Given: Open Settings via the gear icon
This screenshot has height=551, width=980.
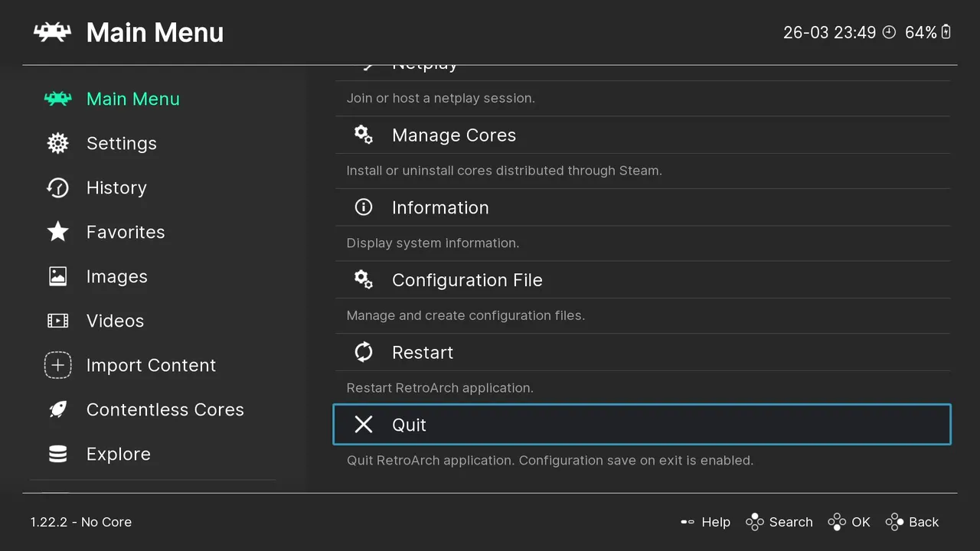Looking at the screenshot, I should point(58,143).
